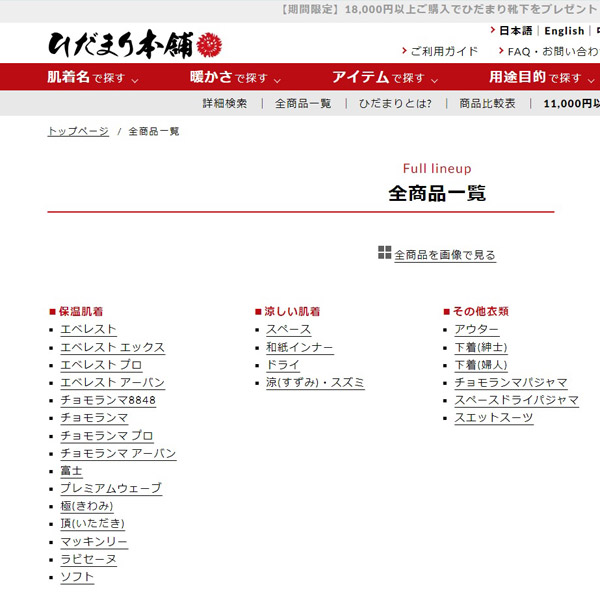The image size is (600, 600).
Task: Open 下着(婦人) link
Action: click(481, 365)
